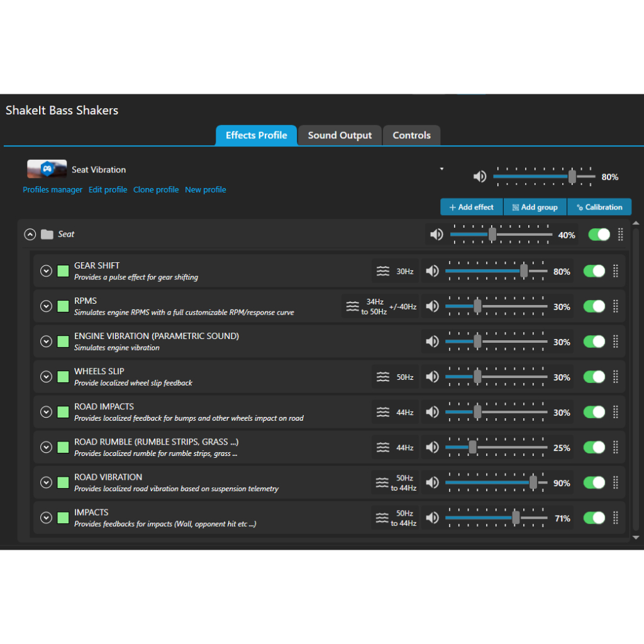Open the Seat Vibration profile dropdown arrow

[441, 169]
